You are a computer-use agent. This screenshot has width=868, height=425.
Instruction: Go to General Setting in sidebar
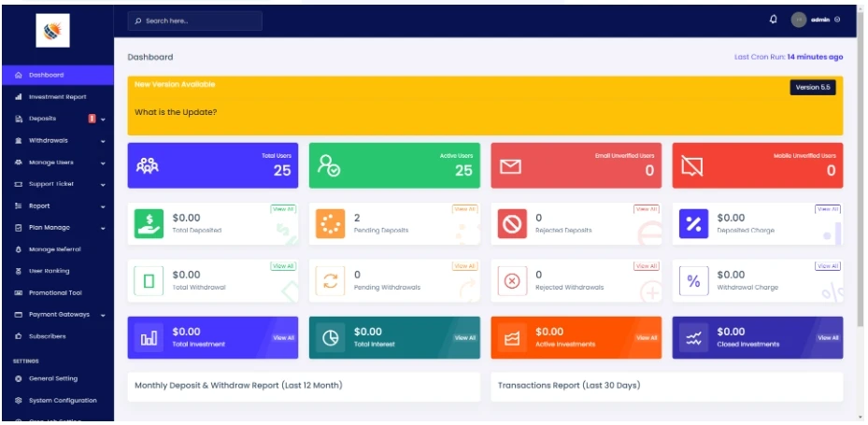tap(53, 378)
